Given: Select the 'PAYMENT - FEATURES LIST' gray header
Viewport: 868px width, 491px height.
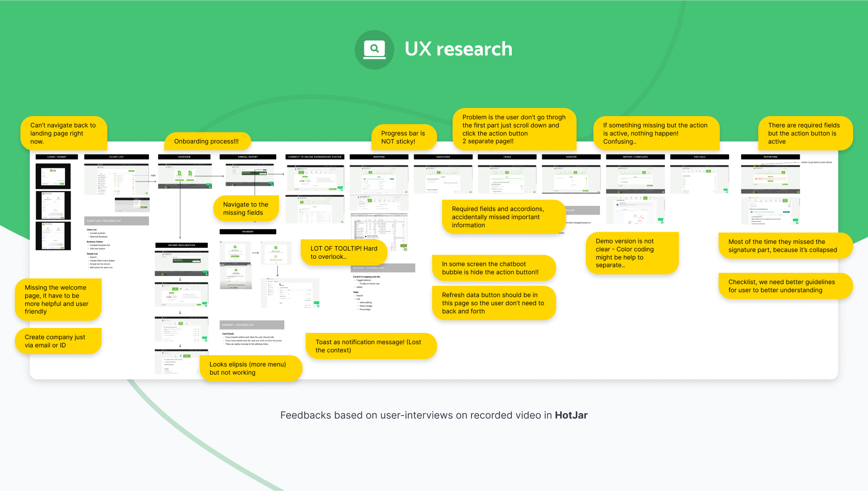Looking at the screenshot, I should [252, 325].
